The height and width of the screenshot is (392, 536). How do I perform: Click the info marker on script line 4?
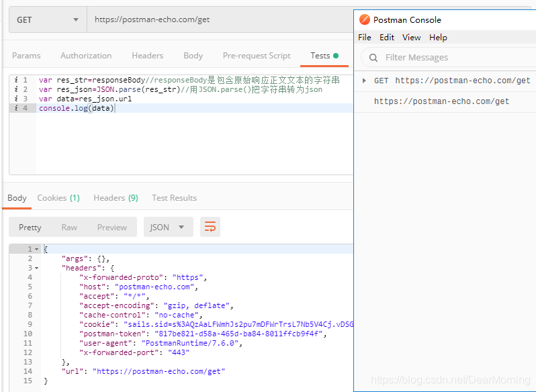point(16,108)
